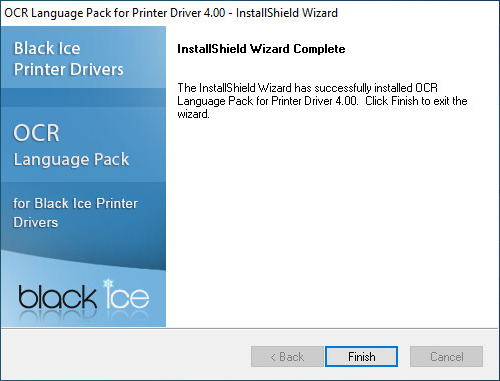Click the disabled Cancel button
This screenshot has height=381, width=500.
tap(446, 357)
